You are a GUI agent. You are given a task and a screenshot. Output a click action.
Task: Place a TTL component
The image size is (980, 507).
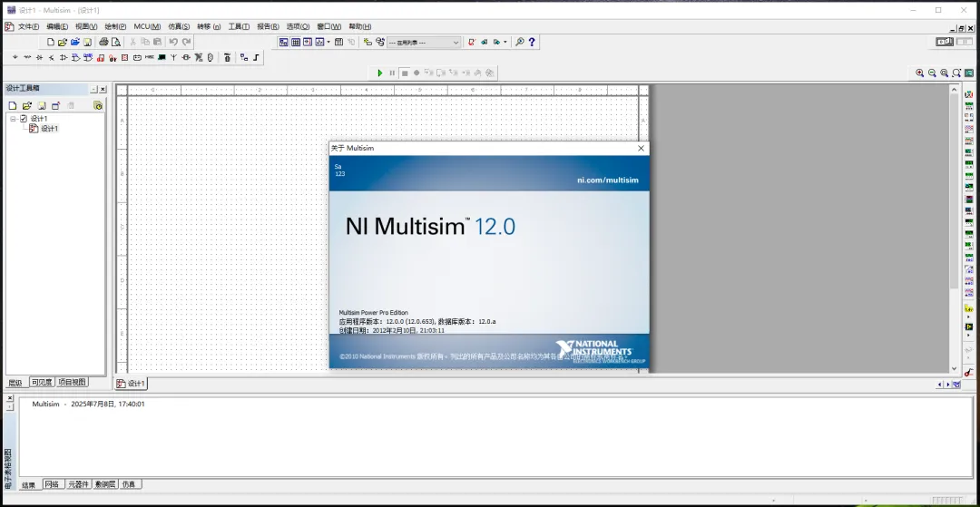coord(75,57)
